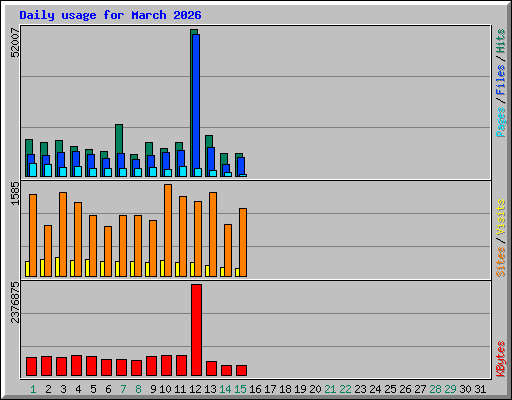Click the day 25 x-axis label
Screen dimensions: 512x400
(x=390, y=389)
